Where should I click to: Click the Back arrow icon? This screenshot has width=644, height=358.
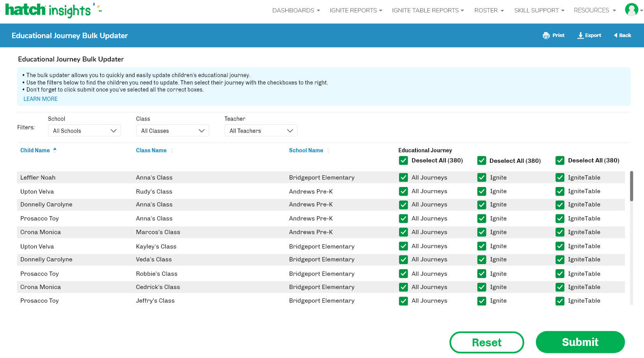coord(616,35)
